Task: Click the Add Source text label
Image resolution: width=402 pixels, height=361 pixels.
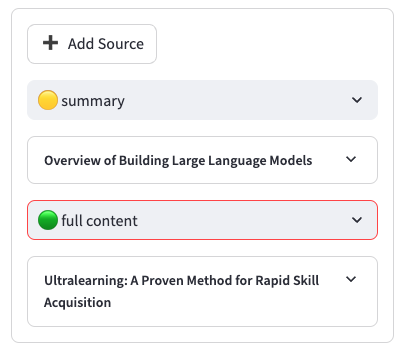Action: coord(106,44)
